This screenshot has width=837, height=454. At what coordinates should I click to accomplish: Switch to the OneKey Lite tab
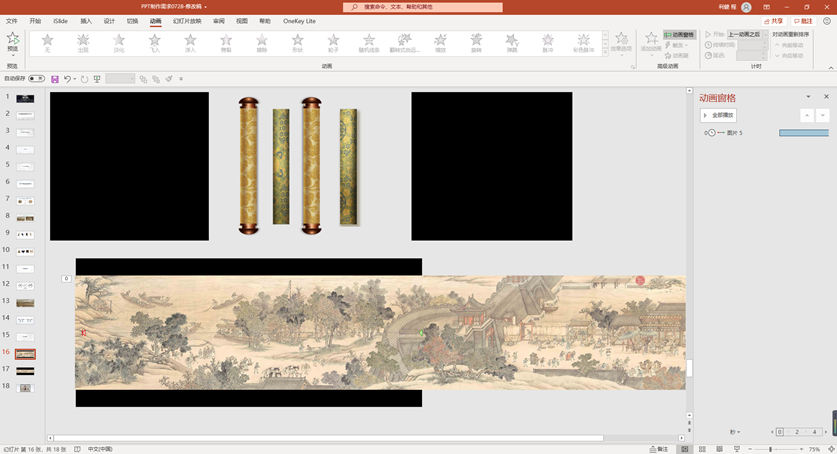(299, 20)
